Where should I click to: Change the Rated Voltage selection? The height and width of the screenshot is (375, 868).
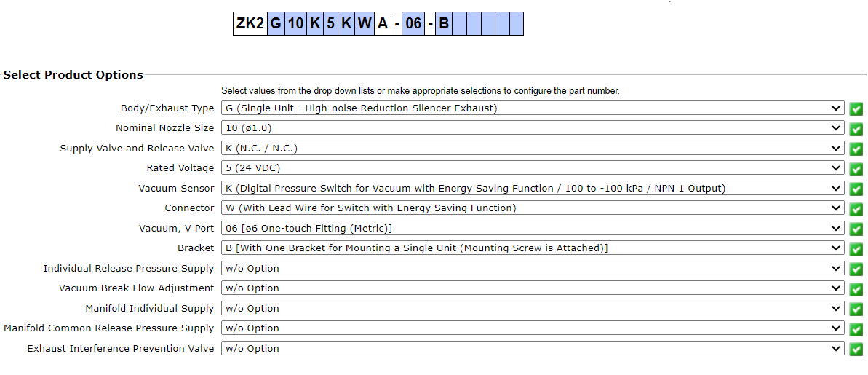(x=532, y=168)
